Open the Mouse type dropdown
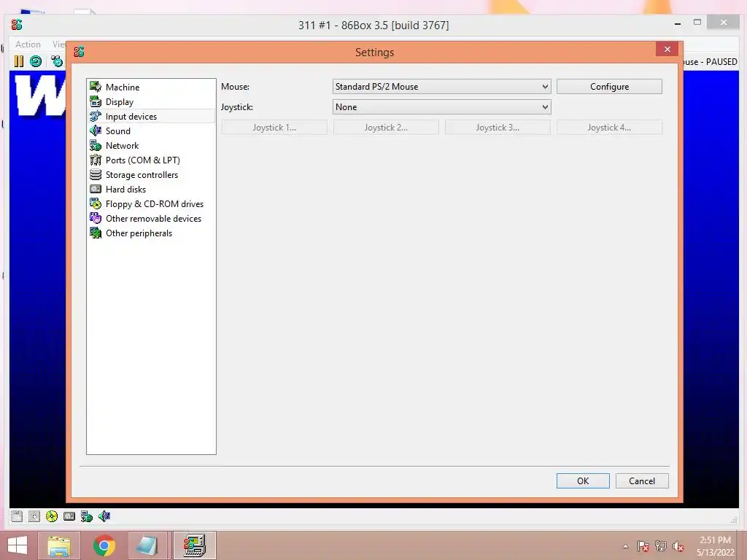Viewport: 747px width, 560px height. (x=441, y=87)
